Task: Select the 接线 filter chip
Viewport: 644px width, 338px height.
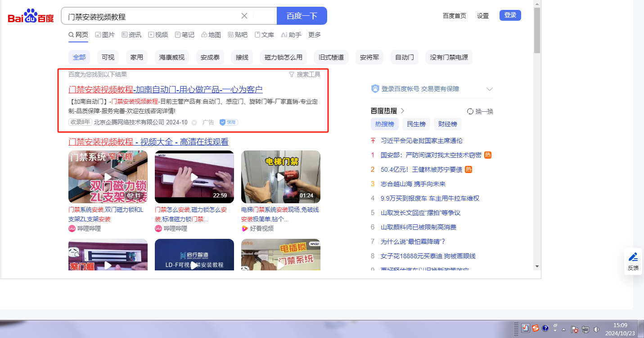Action: click(242, 57)
